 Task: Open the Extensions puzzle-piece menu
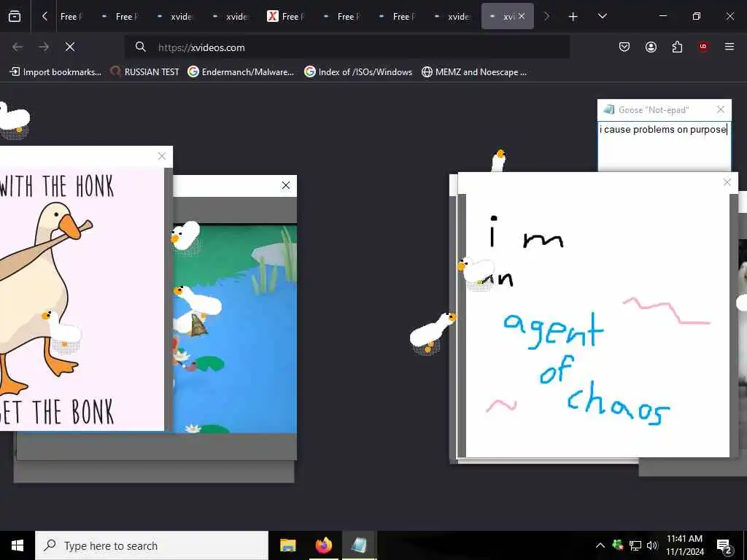pos(677,47)
